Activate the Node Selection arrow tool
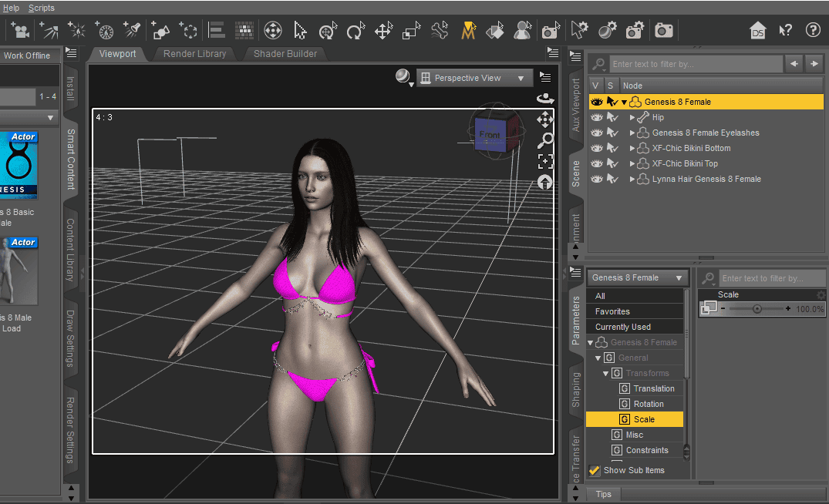This screenshot has width=829, height=504. coord(301,30)
